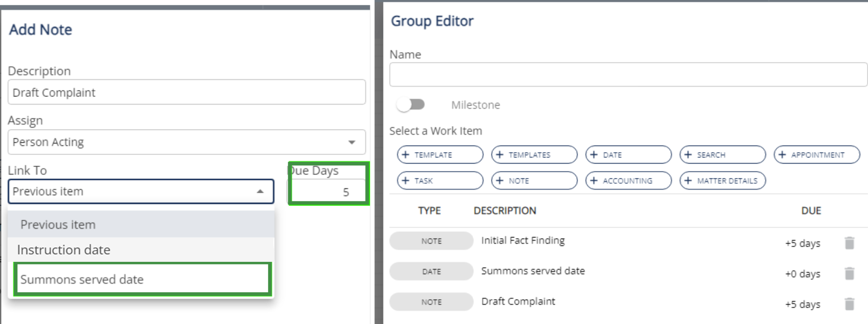Pick Previous item in dropdown list
Image resolution: width=868 pixels, height=324 pixels.
[141, 224]
